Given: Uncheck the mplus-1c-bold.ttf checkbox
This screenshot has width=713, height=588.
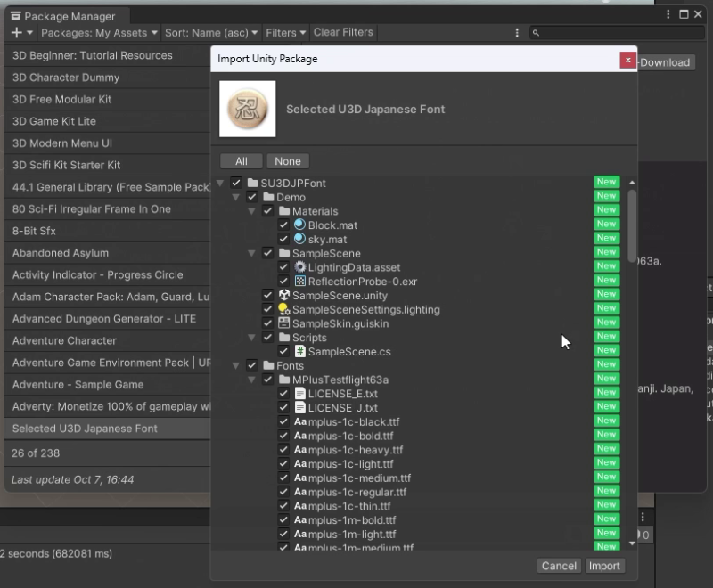Looking at the screenshot, I should [283, 436].
